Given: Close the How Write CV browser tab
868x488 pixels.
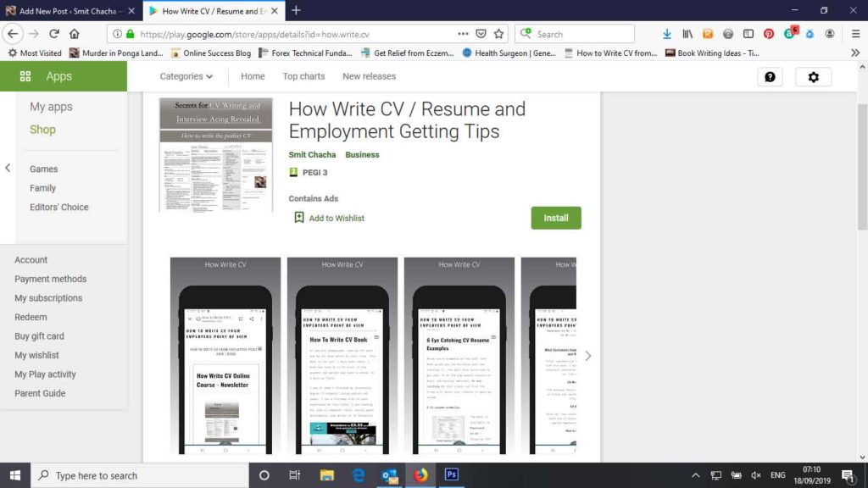Looking at the screenshot, I should [275, 10].
